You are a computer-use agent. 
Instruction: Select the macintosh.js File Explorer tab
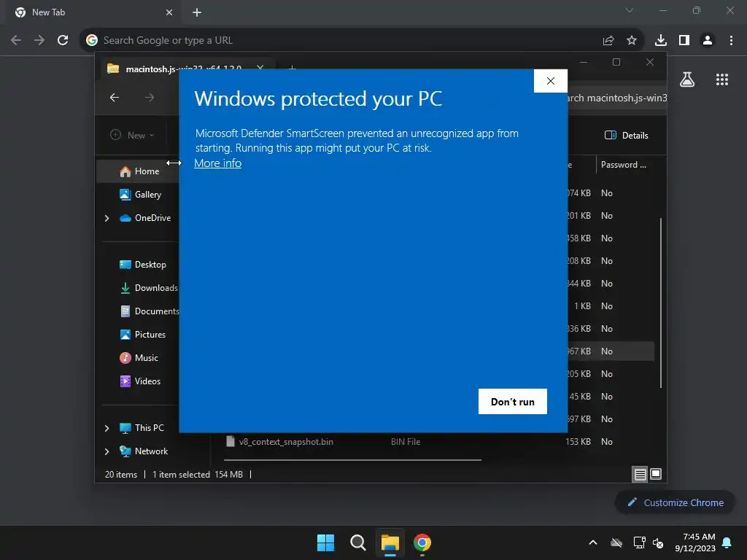[x=183, y=69]
